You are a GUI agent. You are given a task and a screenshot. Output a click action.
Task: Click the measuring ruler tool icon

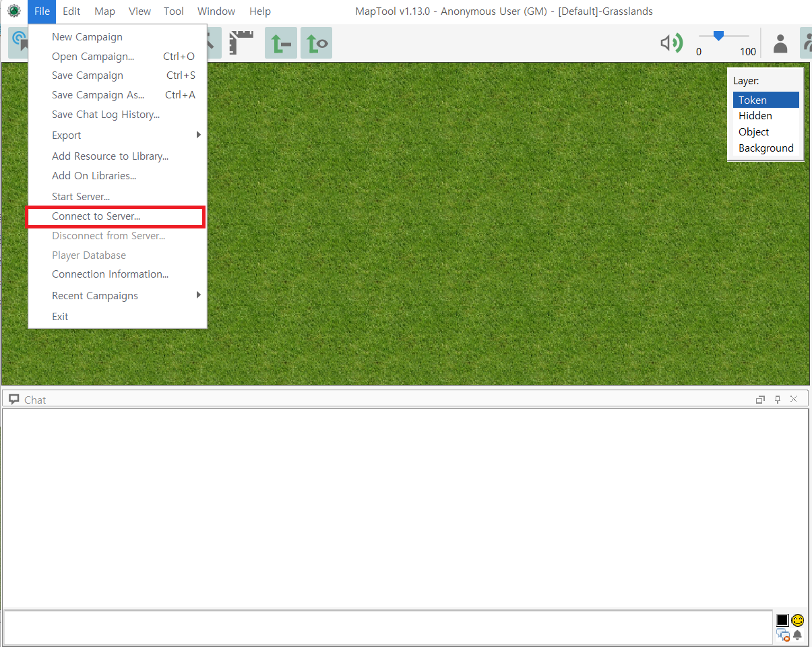pyautogui.click(x=241, y=43)
